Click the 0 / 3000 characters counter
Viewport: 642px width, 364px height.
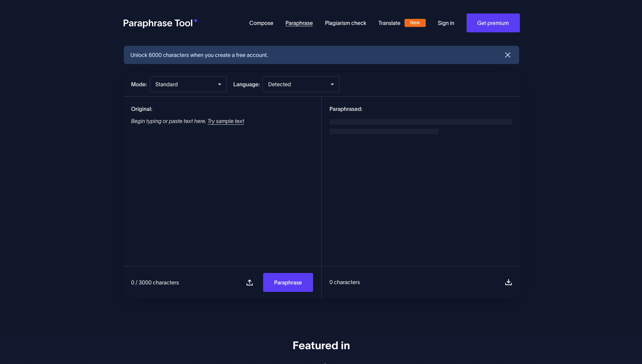155,282
